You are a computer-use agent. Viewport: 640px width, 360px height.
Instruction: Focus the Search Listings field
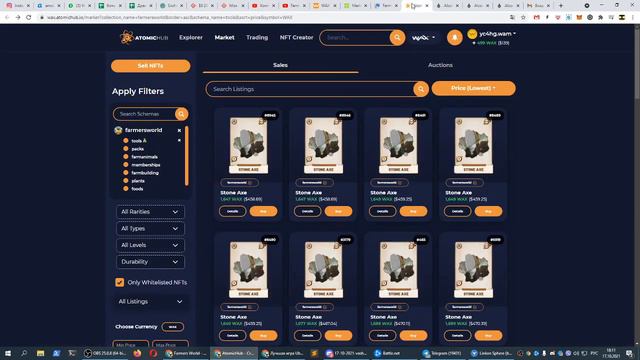[312, 89]
